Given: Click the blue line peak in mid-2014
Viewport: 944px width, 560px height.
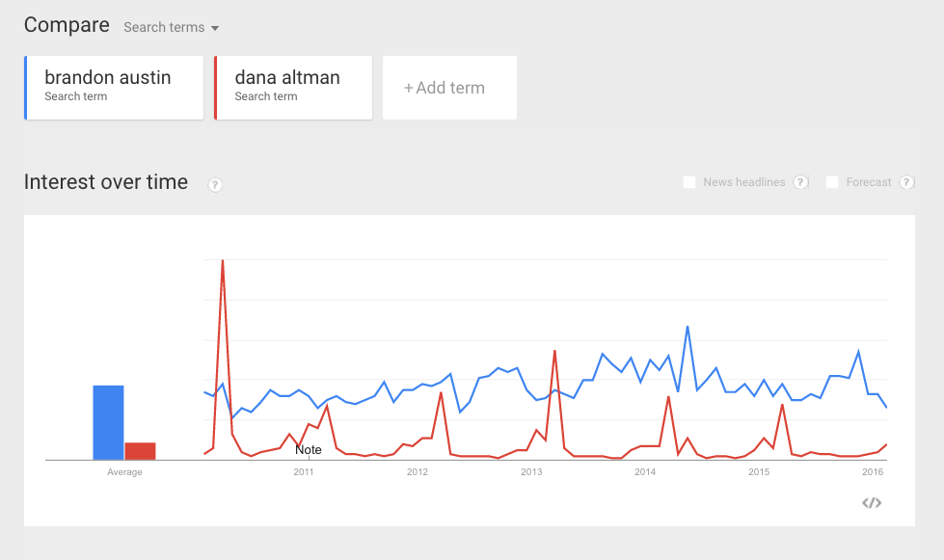Looking at the screenshot, I should (688, 327).
